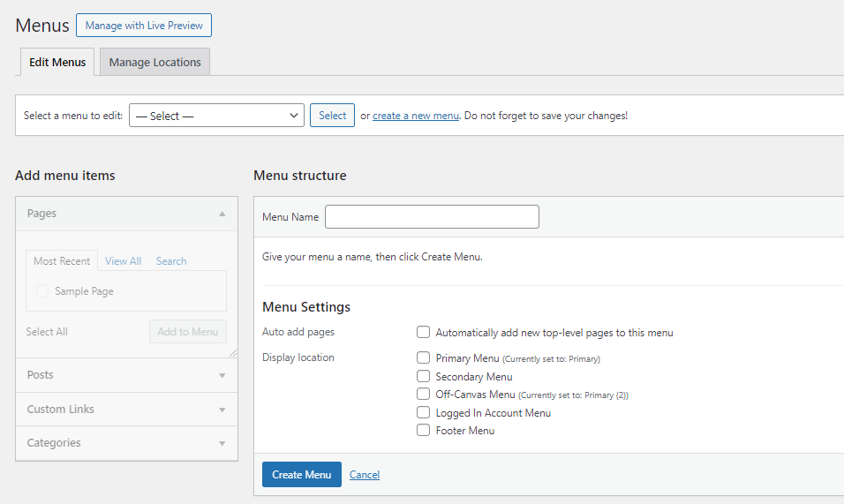Click the Create Menu button
This screenshot has height=504, width=844.
[x=301, y=474]
